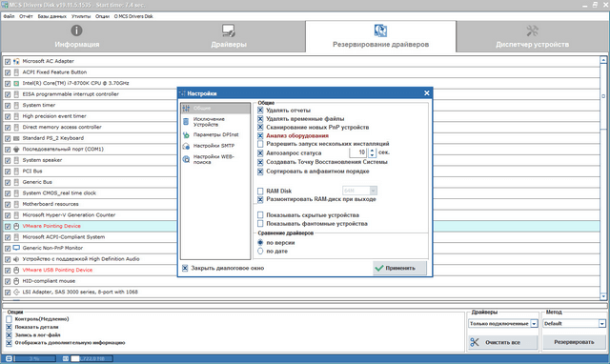The height and width of the screenshot is (364, 610).
Task: Enable Разрешить запуск нескольких инсталляций
Action: click(260, 144)
